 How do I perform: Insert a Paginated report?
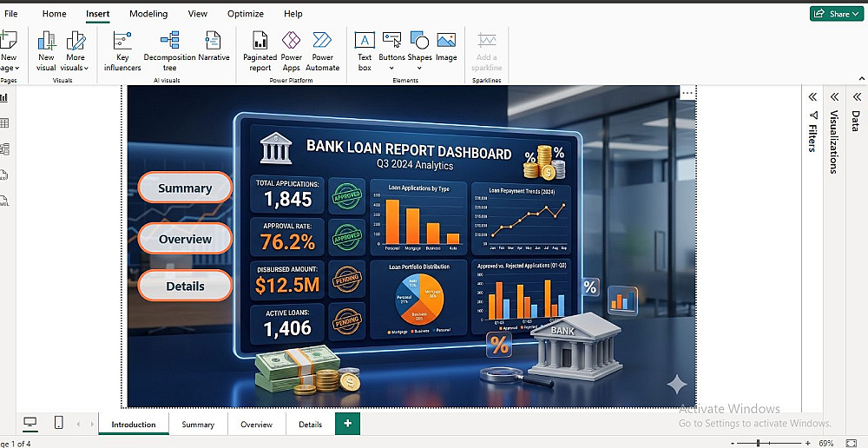click(x=260, y=51)
